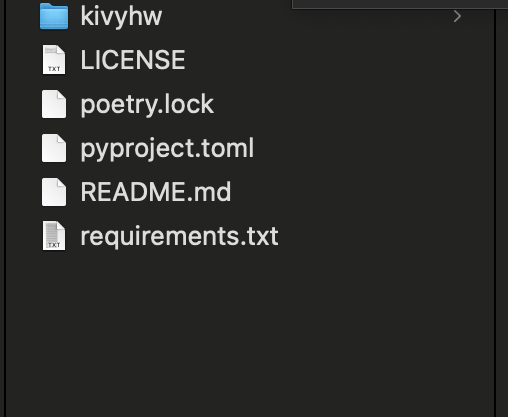Viewport: 508px width, 417px height.
Task: Click the left border of the file list
Action: 5,208
